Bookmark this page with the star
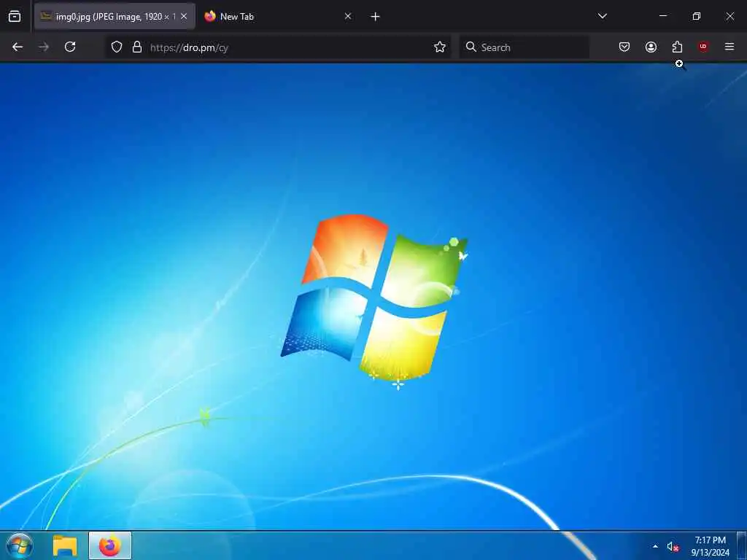Viewport: 747px width, 560px height. pos(440,47)
